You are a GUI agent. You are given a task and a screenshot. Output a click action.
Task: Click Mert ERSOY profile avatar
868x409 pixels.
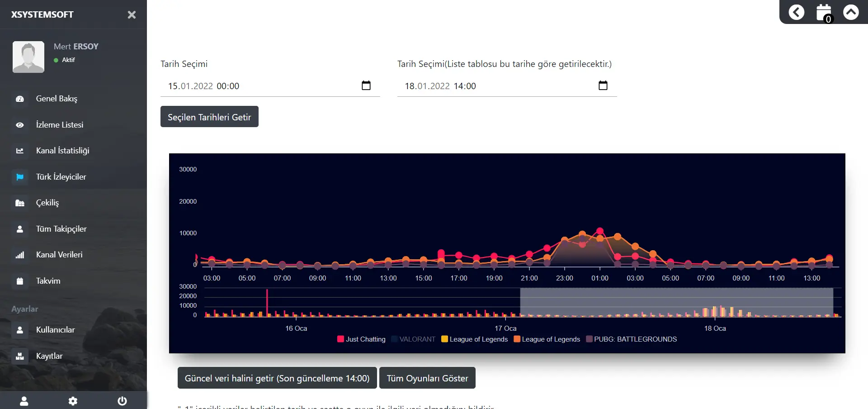28,57
